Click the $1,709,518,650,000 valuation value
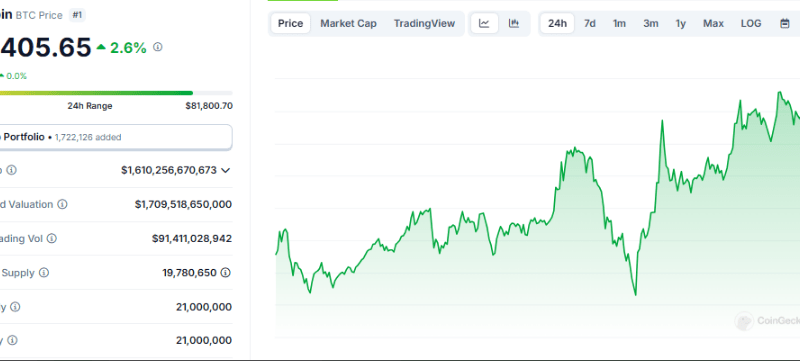The image size is (800, 361). (x=183, y=204)
